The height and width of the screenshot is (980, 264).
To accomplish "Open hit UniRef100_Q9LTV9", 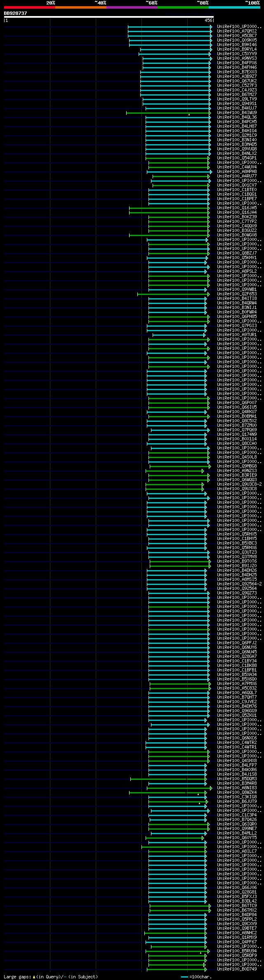I will 237,99.
